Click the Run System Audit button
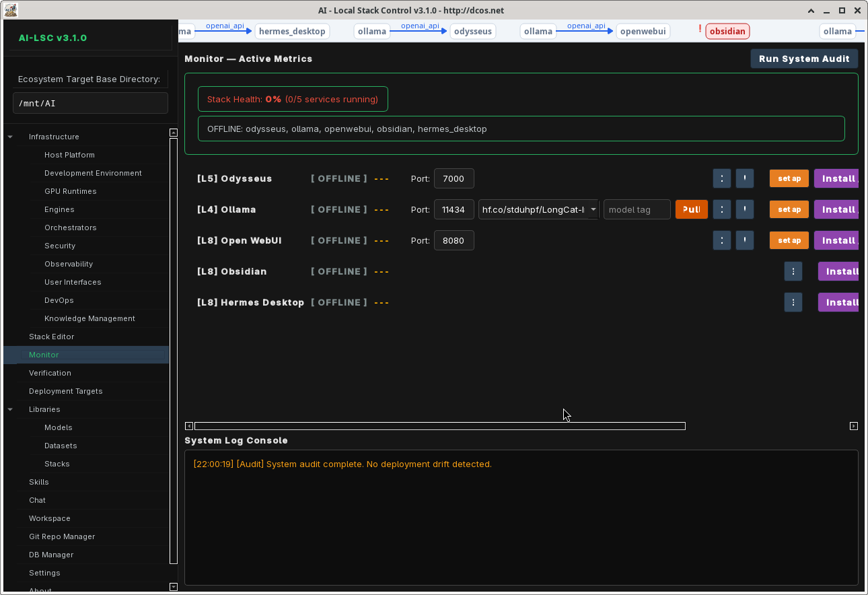The image size is (868, 595). tap(804, 59)
